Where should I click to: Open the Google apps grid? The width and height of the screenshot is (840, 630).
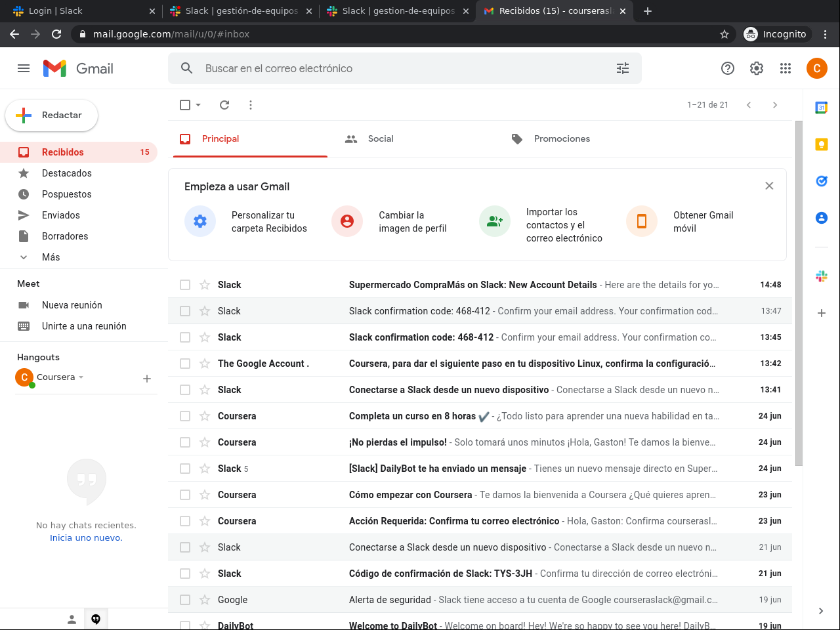pyautogui.click(x=786, y=68)
